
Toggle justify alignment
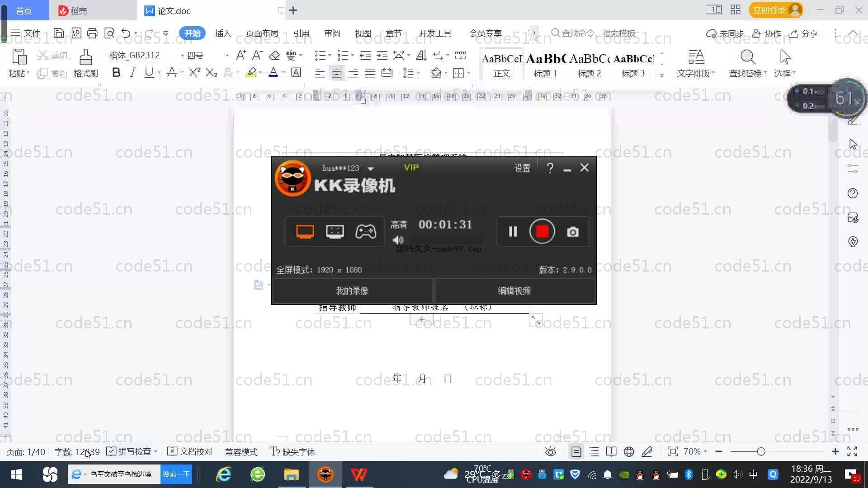[x=370, y=73]
